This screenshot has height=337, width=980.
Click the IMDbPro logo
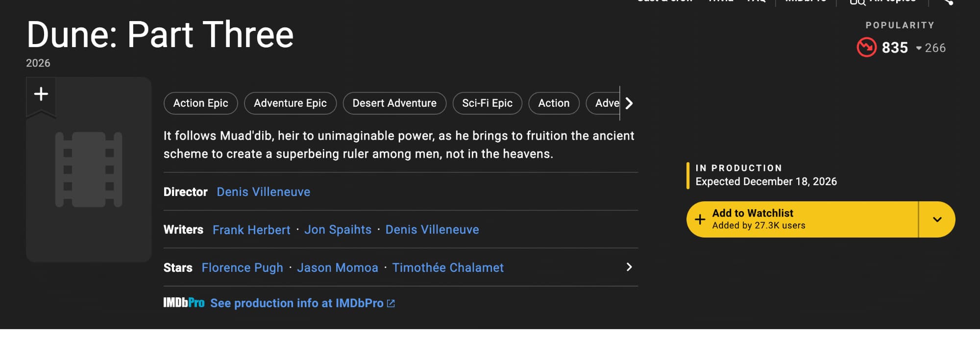click(184, 303)
